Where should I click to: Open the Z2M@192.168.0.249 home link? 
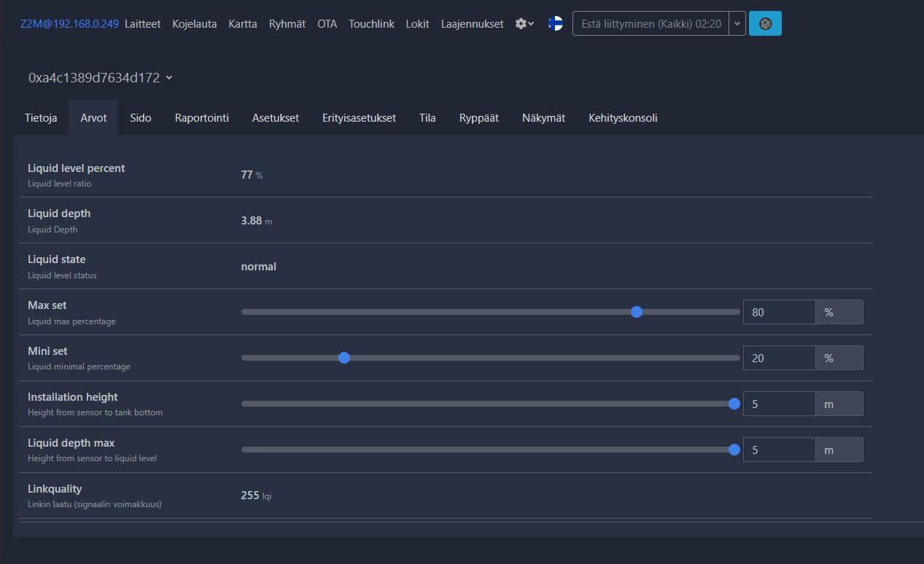click(69, 23)
